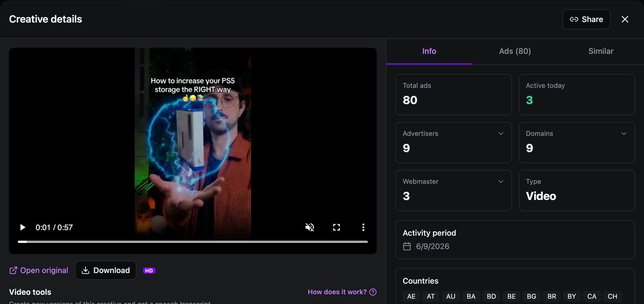This screenshot has width=644, height=304.
Task: Click the Countries heading
Action: (x=421, y=281)
